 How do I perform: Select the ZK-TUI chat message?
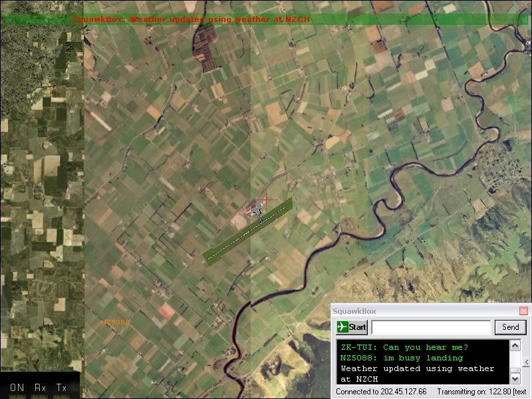click(x=403, y=347)
